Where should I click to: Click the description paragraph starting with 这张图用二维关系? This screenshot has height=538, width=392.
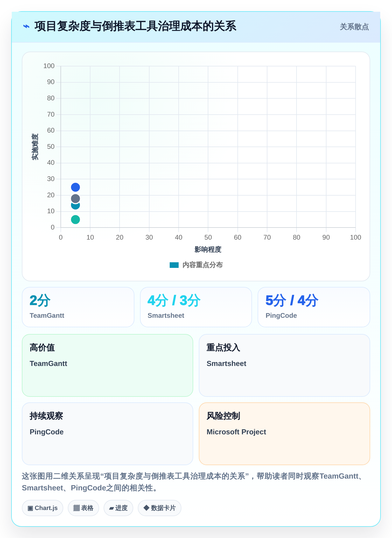pos(194,482)
